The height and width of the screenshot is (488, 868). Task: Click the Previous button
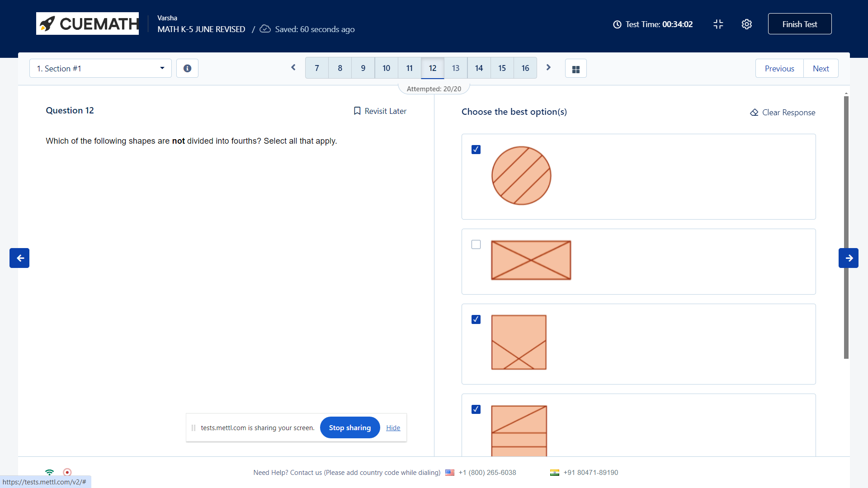click(779, 69)
